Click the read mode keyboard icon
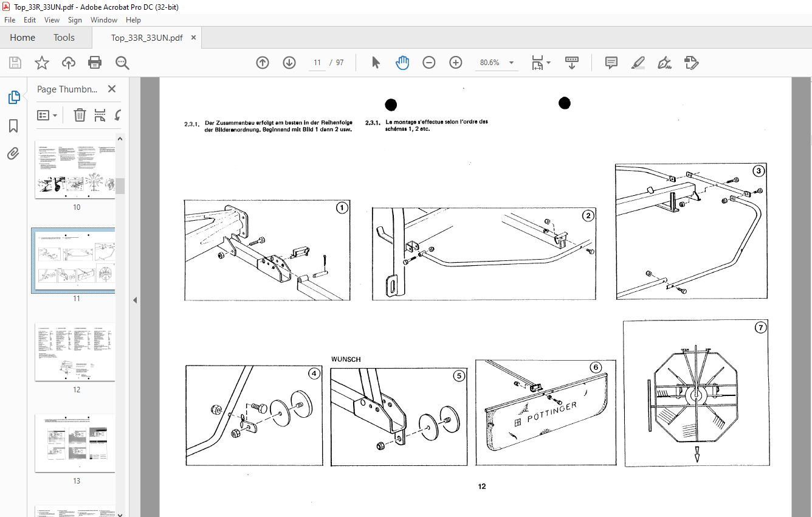Image resolution: width=812 pixels, height=517 pixels. coord(572,63)
